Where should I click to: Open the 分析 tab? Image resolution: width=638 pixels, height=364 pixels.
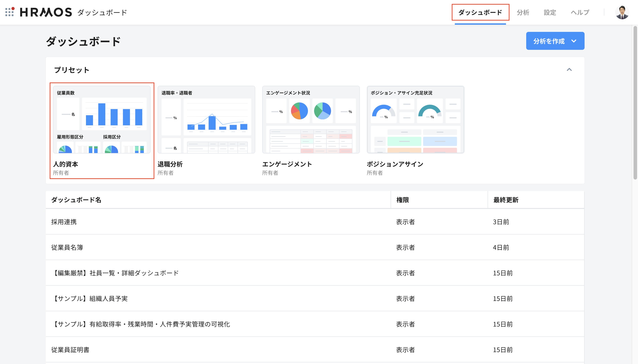click(x=523, y=12)
